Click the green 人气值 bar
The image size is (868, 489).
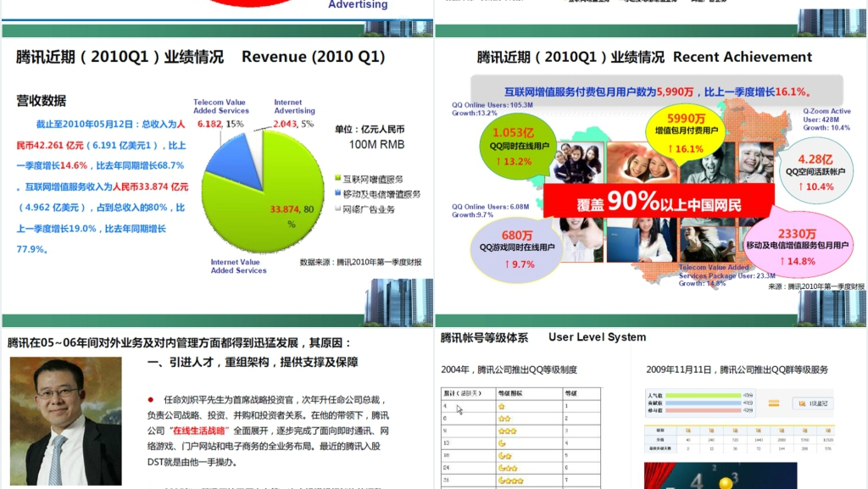(x=703, y=396)
